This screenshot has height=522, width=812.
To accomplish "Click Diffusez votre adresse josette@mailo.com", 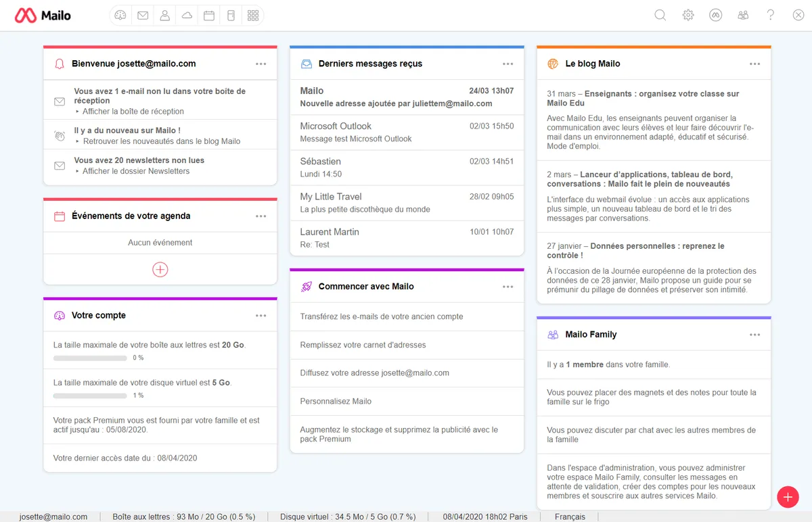I will click(x=374, y=373).
